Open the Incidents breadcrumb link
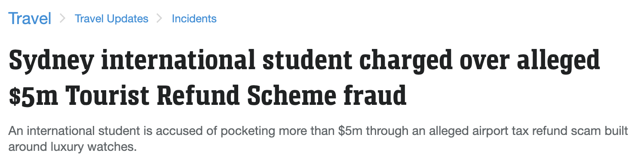Viewport: 644px width, 159px height. click(x=194, y=19)
